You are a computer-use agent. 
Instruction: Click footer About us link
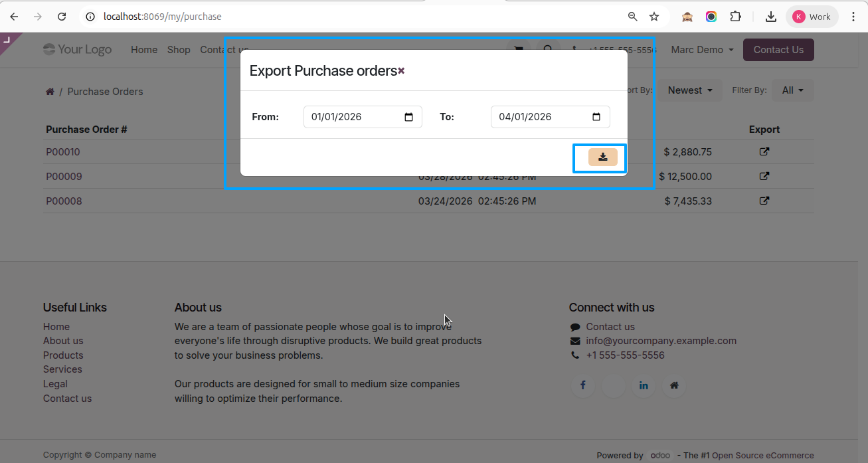tap(63, 341)
